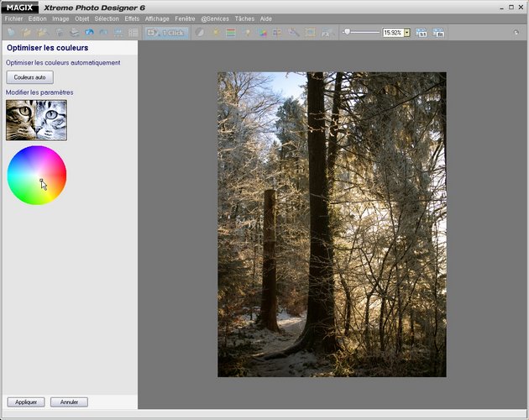Click the printer icon in toolbar
The image size is (529, 420).
[75, 32]
